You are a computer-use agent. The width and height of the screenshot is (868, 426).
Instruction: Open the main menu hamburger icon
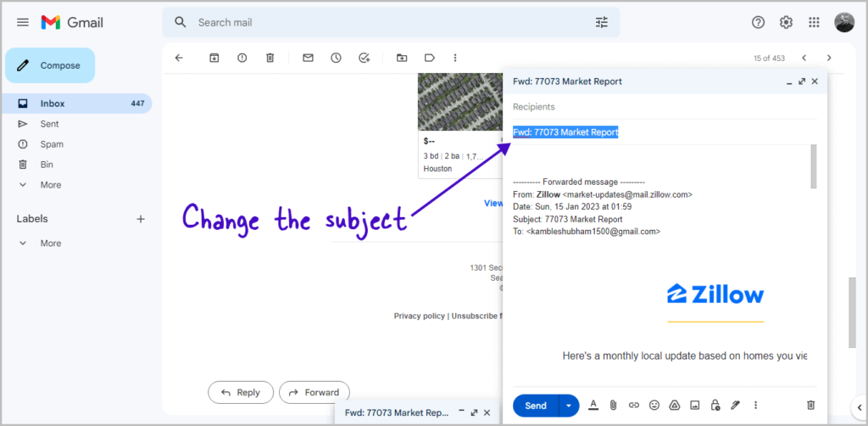[23, 23]
